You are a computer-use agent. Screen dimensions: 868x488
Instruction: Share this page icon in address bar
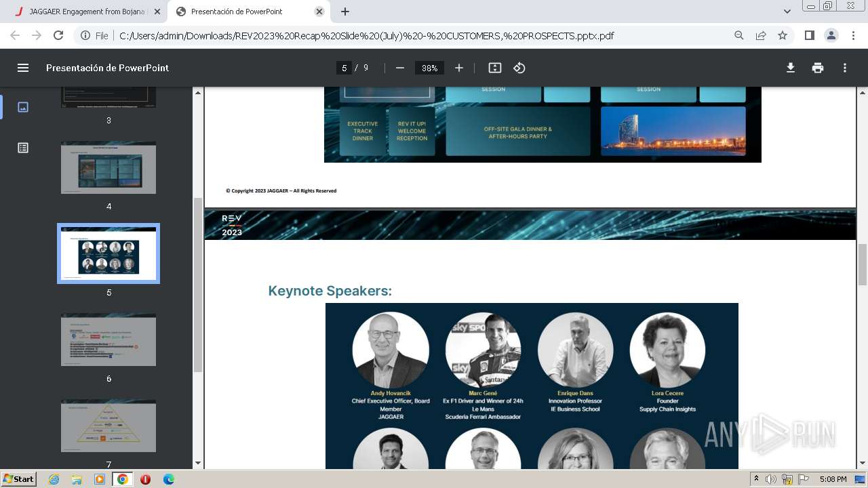[761, 35]
